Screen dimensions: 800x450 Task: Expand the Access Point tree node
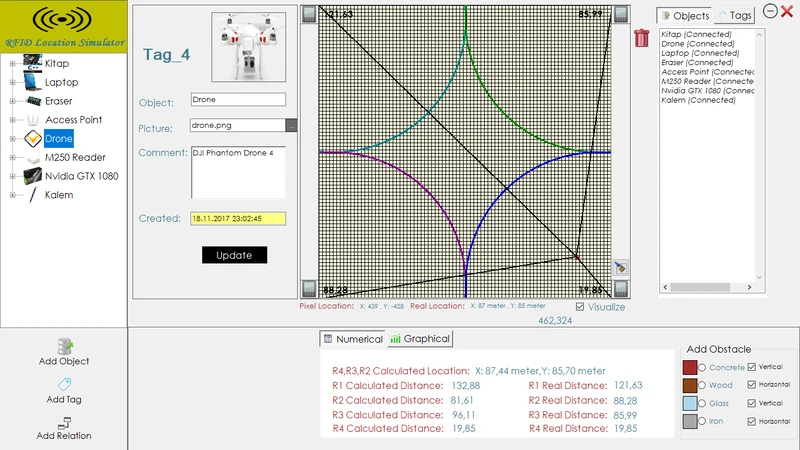click(x=12, y=120)
